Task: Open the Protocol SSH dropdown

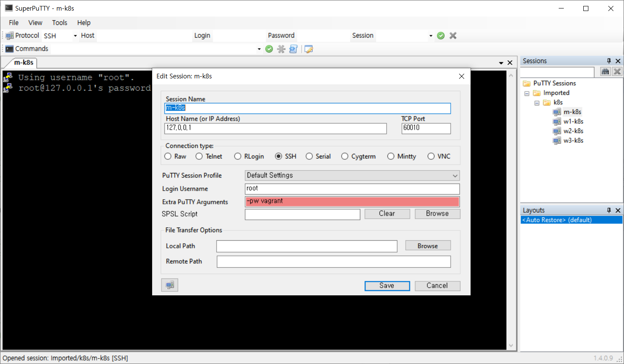Action: (75, 36)
